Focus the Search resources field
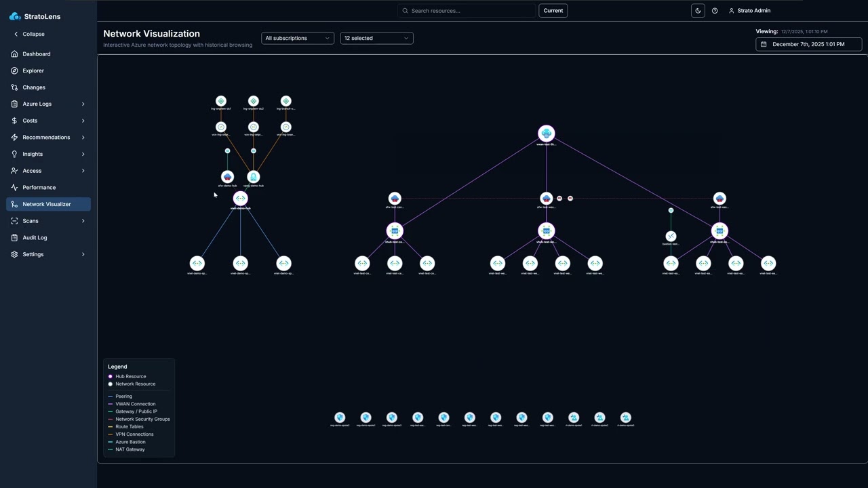 click(x=467, y=11)
